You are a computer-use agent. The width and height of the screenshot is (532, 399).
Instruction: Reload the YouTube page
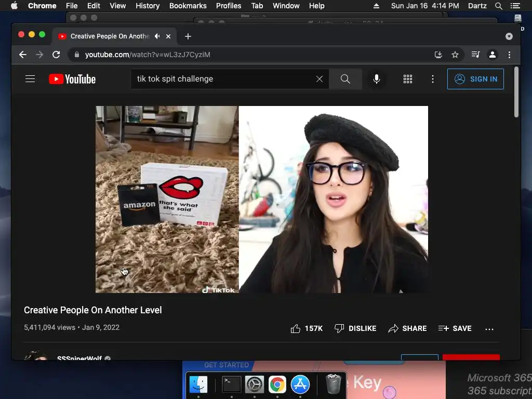pyautogui.click(x=56, y=55)
